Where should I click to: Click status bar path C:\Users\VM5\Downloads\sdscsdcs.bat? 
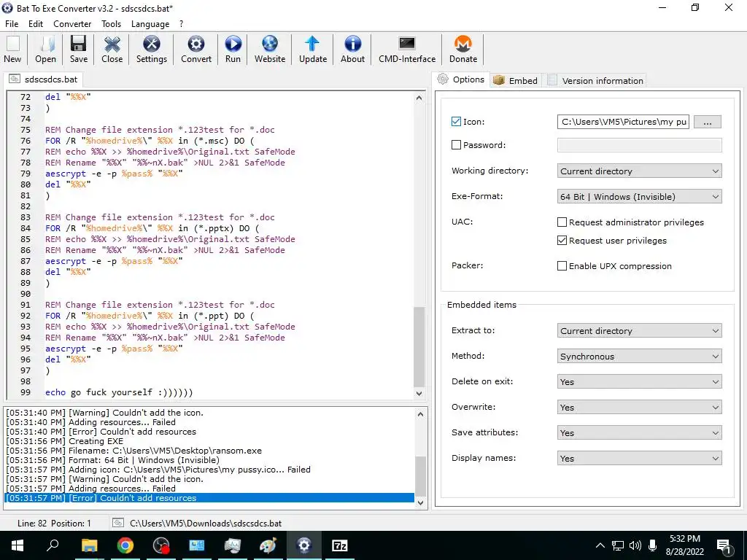(206, 523)
